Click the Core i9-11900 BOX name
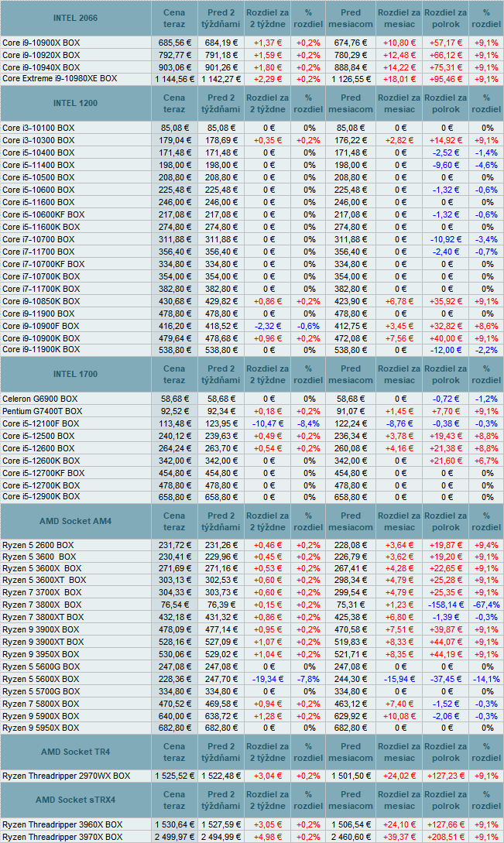The width and height of the screenshot is (504, 843). click(39, 314)
